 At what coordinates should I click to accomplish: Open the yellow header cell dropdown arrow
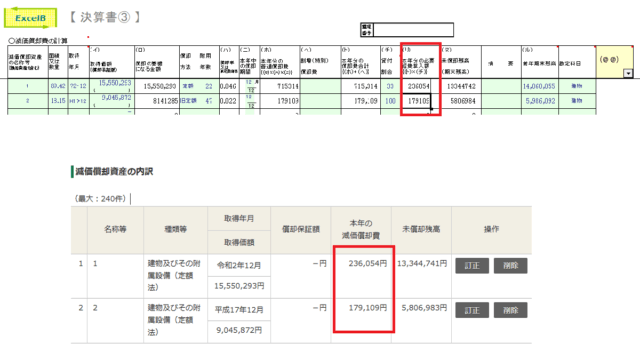[x=628, y=73]
